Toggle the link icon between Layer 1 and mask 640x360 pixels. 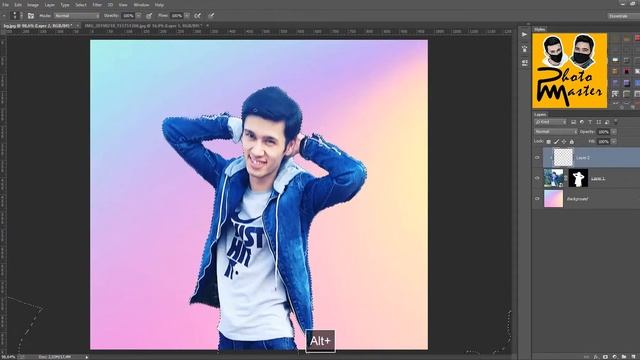[x=566, y=178]
